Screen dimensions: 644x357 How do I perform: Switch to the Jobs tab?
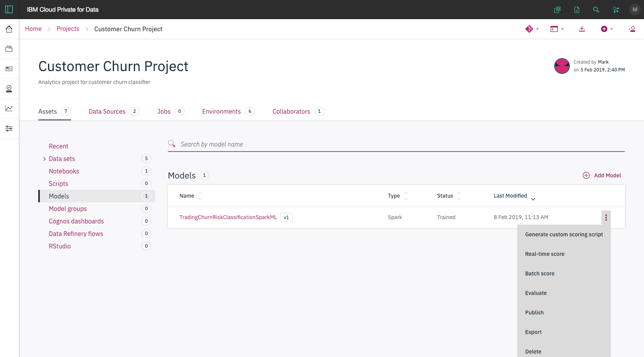tap(171, 111)
